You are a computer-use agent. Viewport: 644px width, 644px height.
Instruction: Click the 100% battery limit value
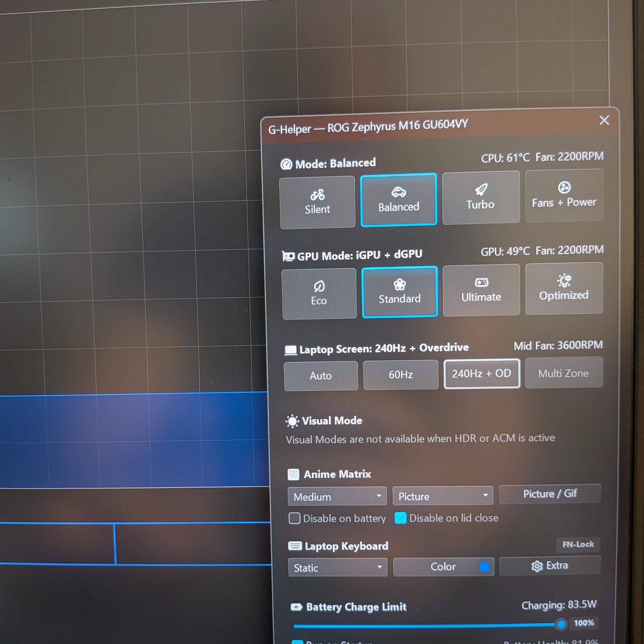[584, 623]
